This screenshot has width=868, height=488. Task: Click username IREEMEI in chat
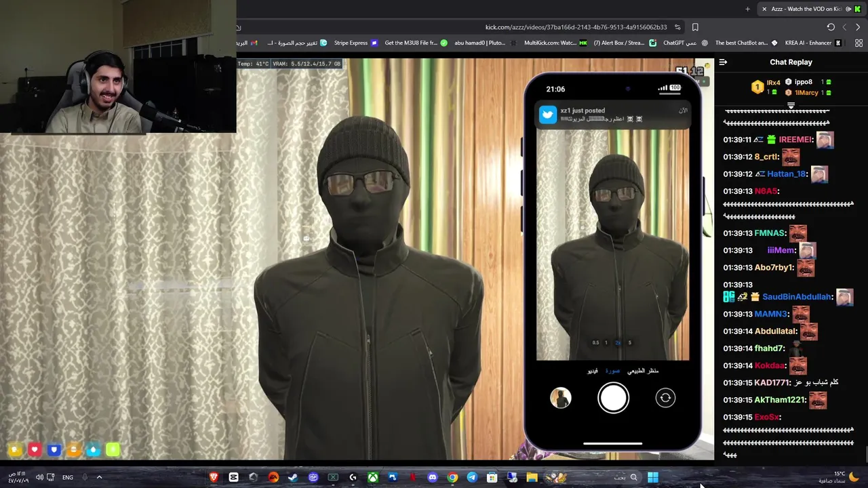tap(795, 140)
